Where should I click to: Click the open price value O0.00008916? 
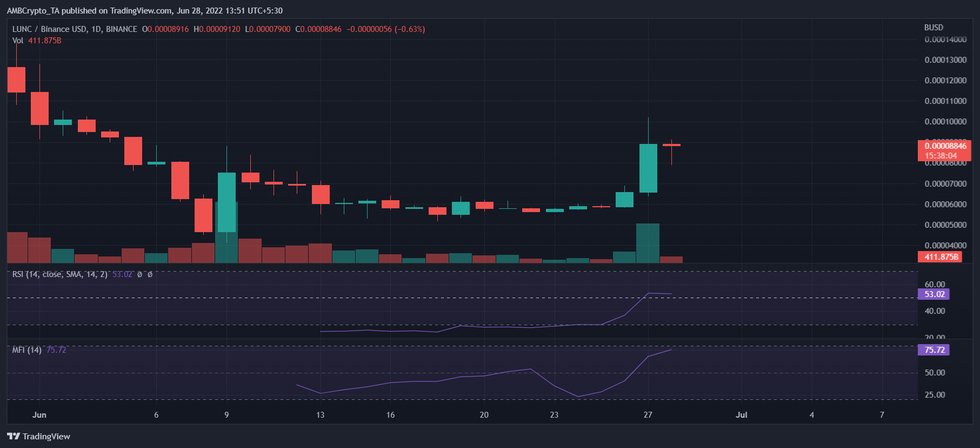(165, 29)
